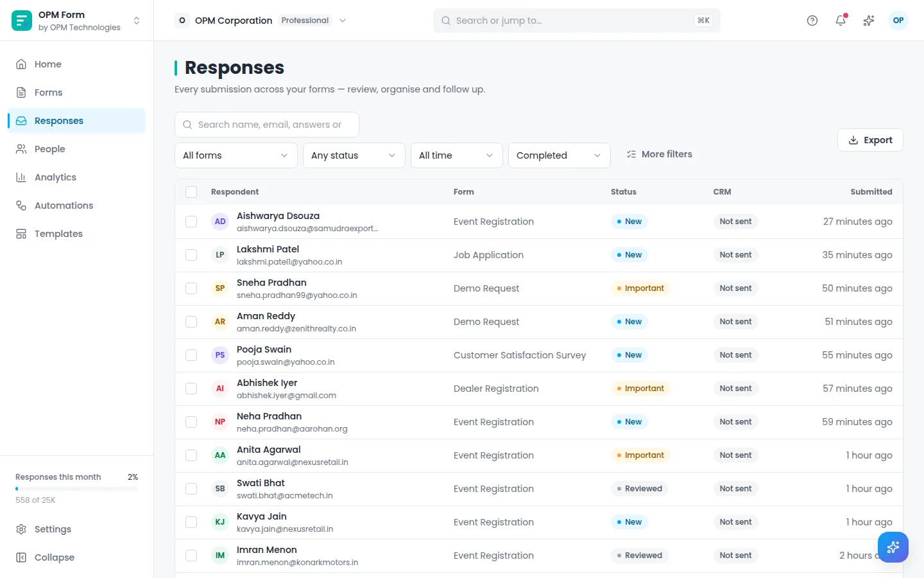Check the box for Pooja Swain
924x578 pixels.
coord(191,355)
